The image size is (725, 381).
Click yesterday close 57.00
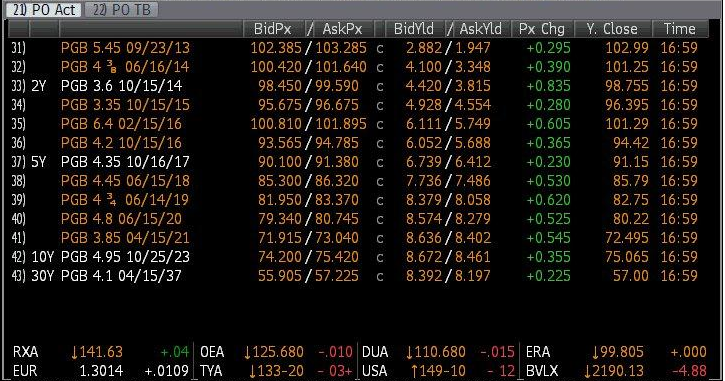pyautogui.click(x=631, y=276)
